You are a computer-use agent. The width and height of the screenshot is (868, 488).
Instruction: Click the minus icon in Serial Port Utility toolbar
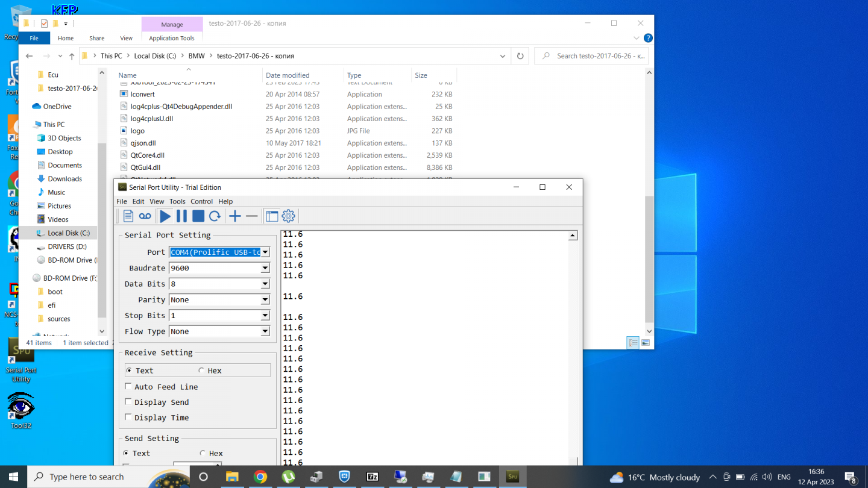coord(252,216)
